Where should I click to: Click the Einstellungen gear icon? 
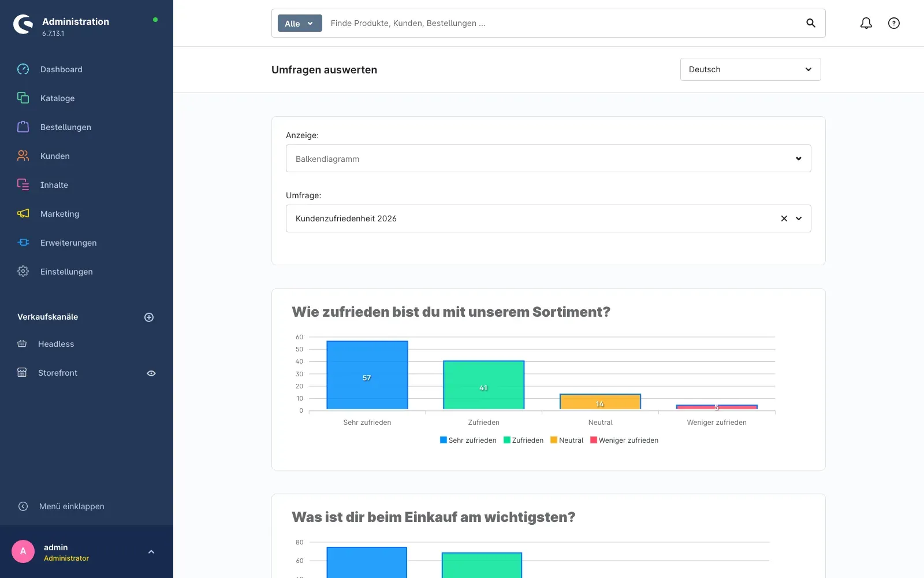23,272
